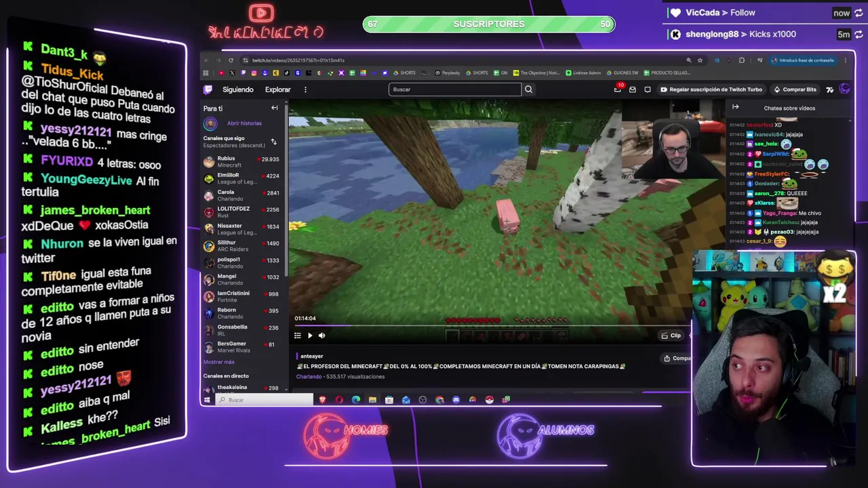The height and width of the screenshot is (488, 868).
Task: Play the Twitch video
Action: [x=310, y=335]
